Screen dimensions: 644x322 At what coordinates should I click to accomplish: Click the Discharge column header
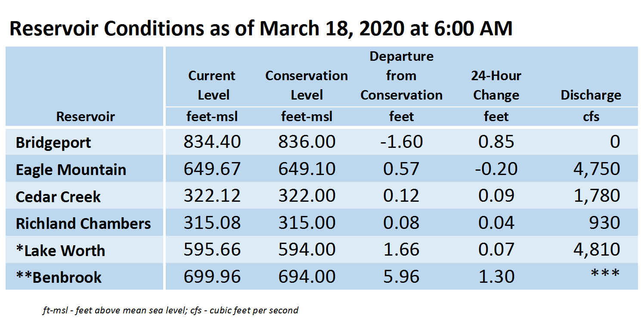591,95
